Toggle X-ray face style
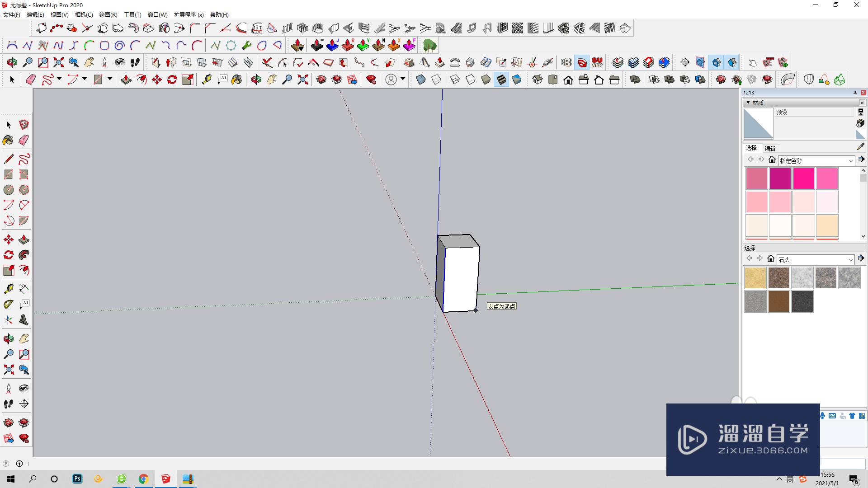Viewport: 868px width, 488px height. [x=421, y=80]
